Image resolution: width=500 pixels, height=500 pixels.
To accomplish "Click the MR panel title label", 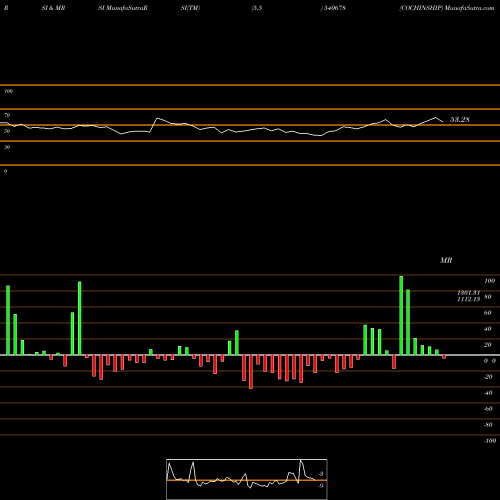I will pyautogui.click(x=446, y=260).
